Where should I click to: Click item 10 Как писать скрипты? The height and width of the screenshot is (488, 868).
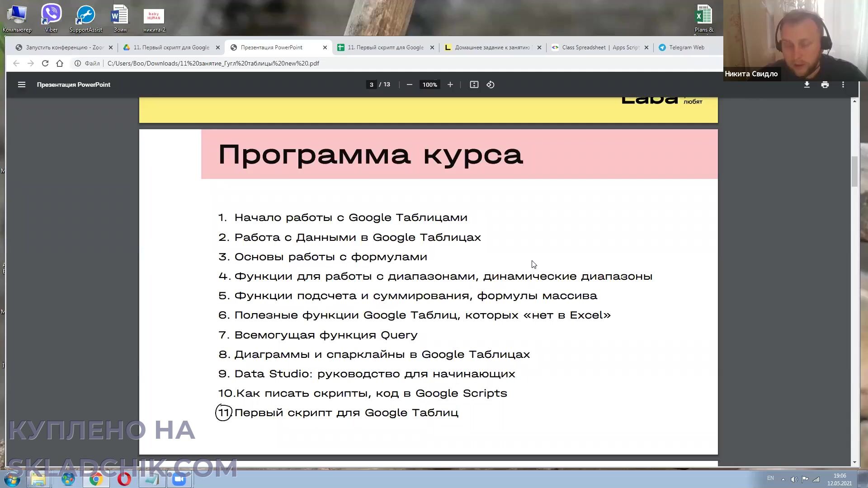(x=363, y=393)
